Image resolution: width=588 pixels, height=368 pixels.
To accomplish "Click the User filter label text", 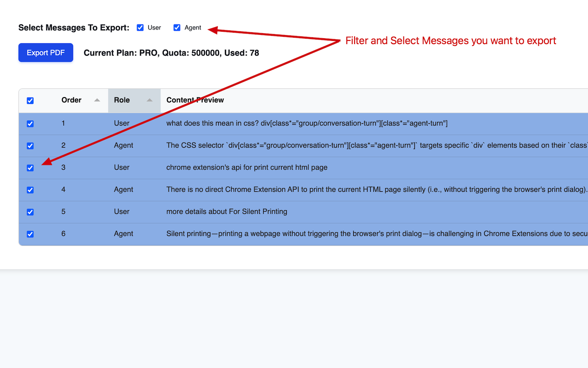I will [154, 28].
